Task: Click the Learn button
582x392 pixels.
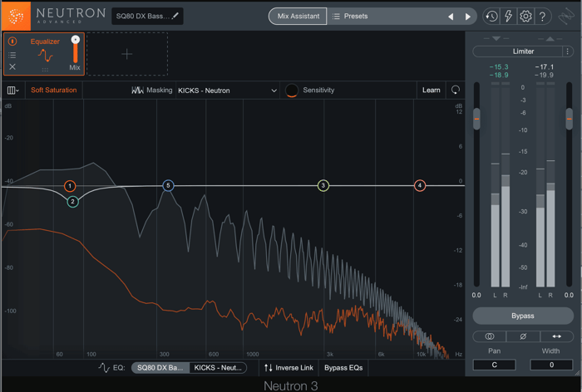Action: tap(431, 91)
